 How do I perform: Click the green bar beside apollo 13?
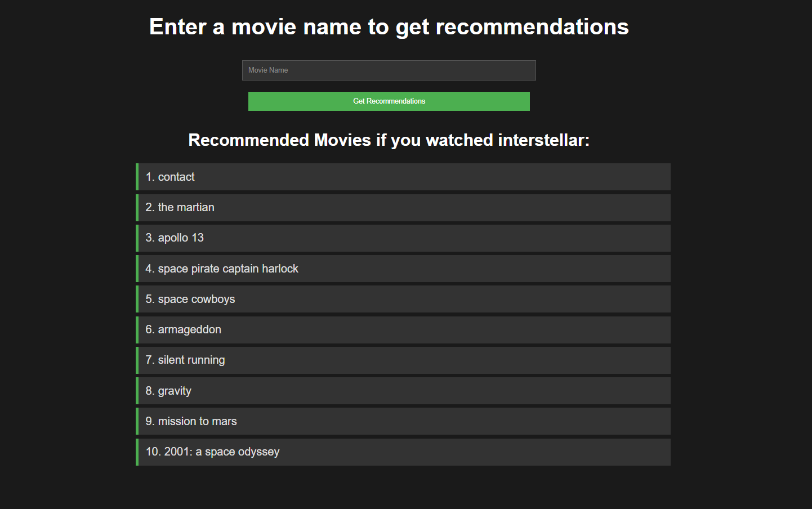coord(137,238)
